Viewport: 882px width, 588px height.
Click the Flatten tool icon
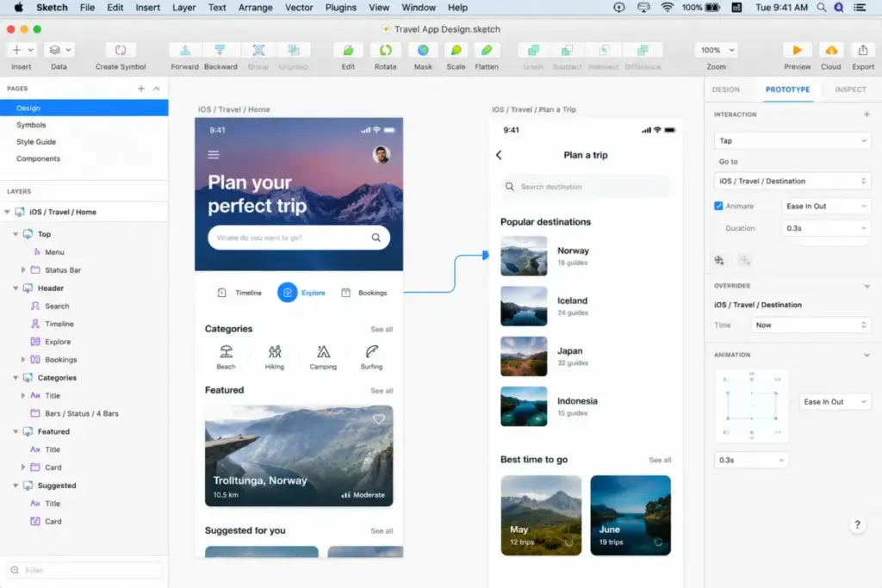487,50
